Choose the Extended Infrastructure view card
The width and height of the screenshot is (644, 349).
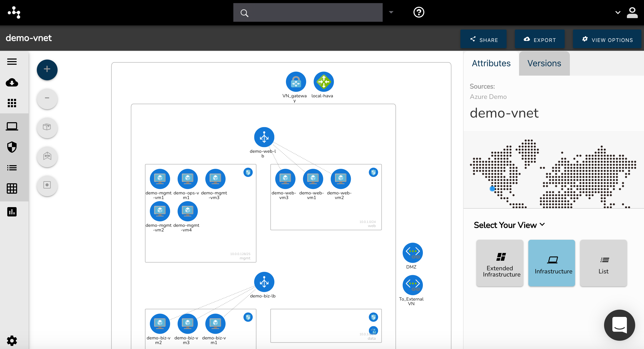pyautogui.click(x=500, y=263)
